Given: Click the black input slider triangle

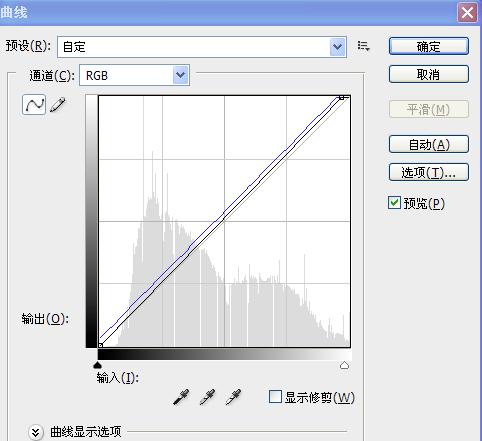Looking at the screenshot, I should pyautogui.click(x=97, y=365).
